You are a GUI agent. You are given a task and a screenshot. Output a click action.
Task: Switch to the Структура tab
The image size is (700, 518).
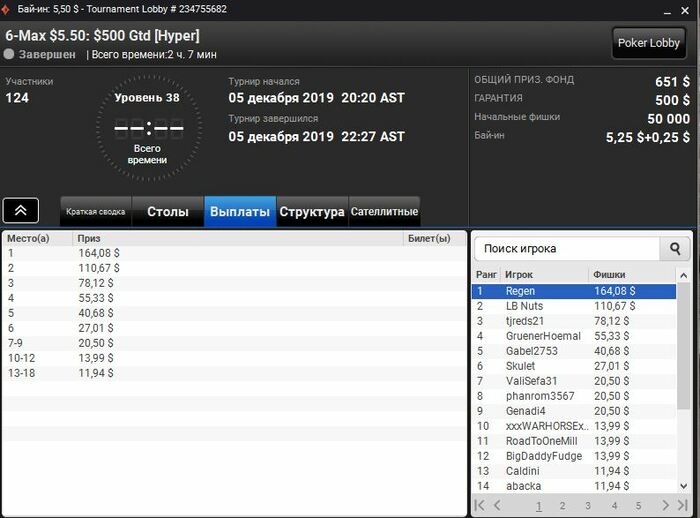click(312, 211)
